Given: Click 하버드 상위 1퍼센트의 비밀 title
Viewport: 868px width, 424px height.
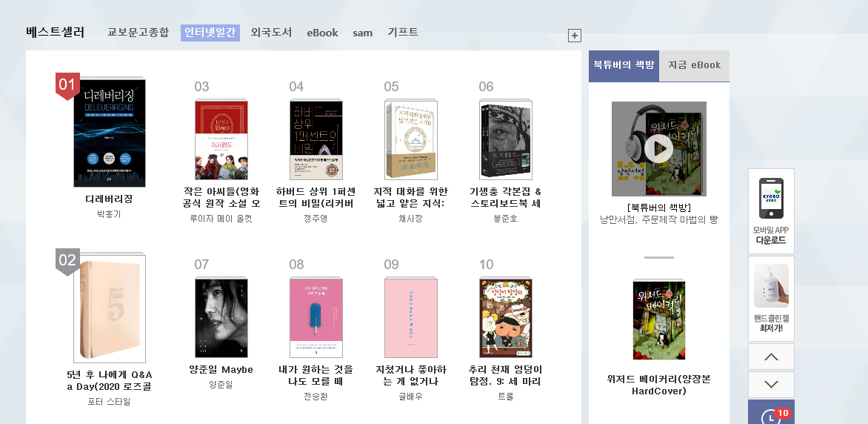Looking at the screenshot, I should click(316, 197).
